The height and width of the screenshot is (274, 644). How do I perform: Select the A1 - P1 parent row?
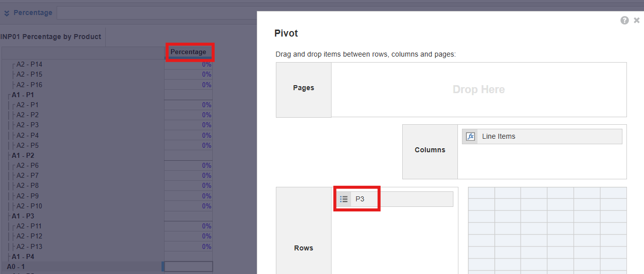click(x=23, y=95)
